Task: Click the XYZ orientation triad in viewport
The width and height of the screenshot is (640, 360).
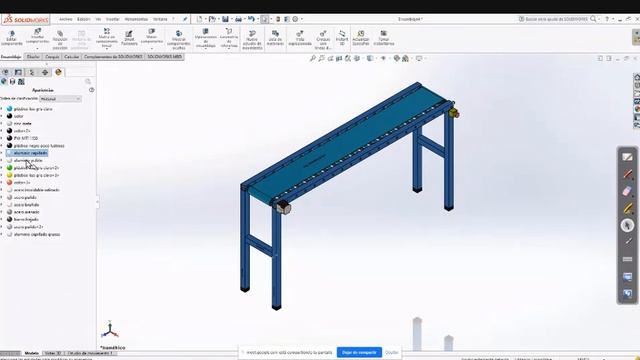Action: tap(110, 330)
